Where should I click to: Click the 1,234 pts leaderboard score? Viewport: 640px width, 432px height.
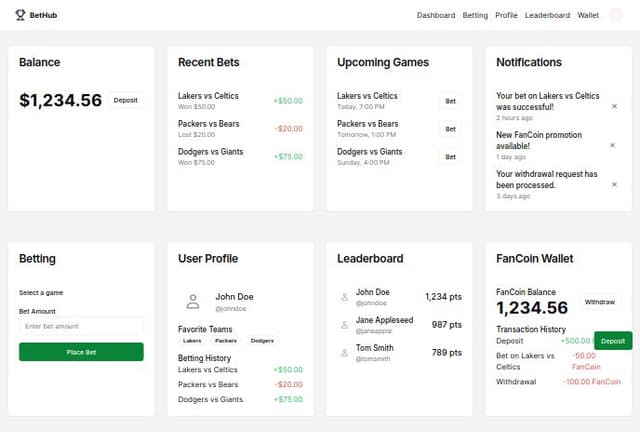click(x=443, y=297)
